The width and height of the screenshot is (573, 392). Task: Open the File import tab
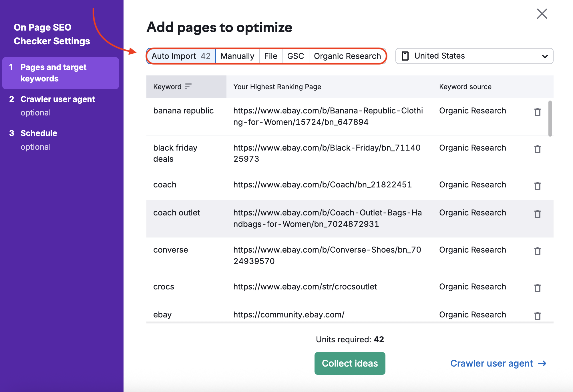click(270, 56)
